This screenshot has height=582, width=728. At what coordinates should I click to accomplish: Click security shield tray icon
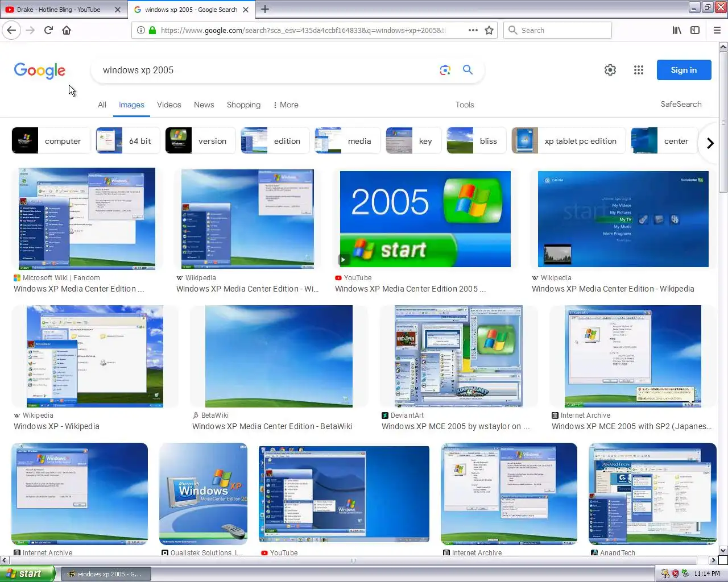coord(675,573)
